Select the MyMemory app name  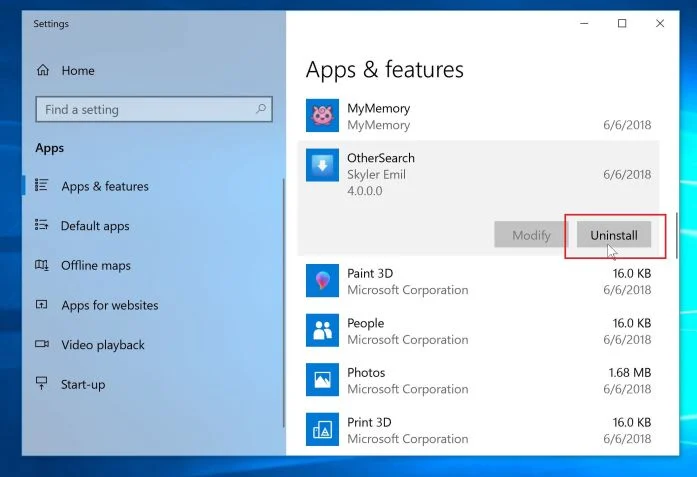pyautogui.click(x=379, y=108)
